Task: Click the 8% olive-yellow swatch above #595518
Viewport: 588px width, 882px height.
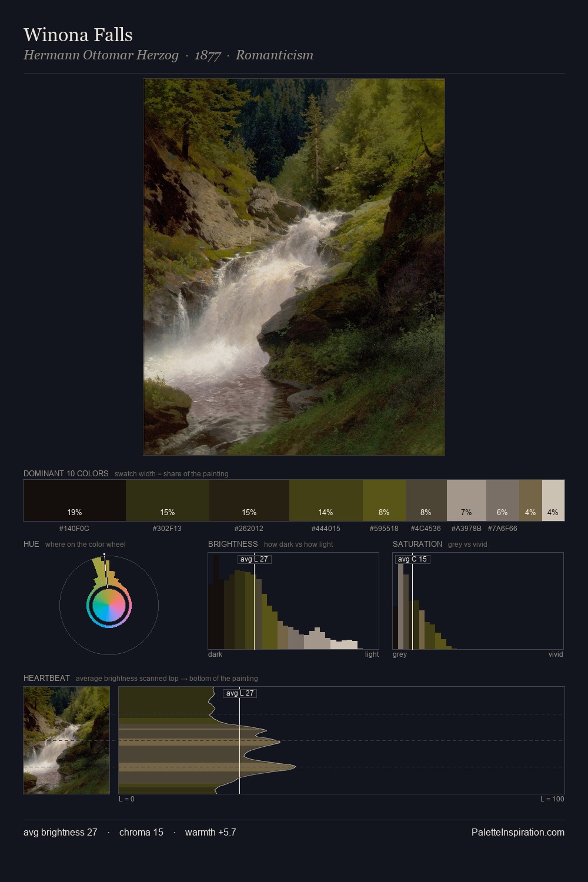Action: tap(384, 500)
